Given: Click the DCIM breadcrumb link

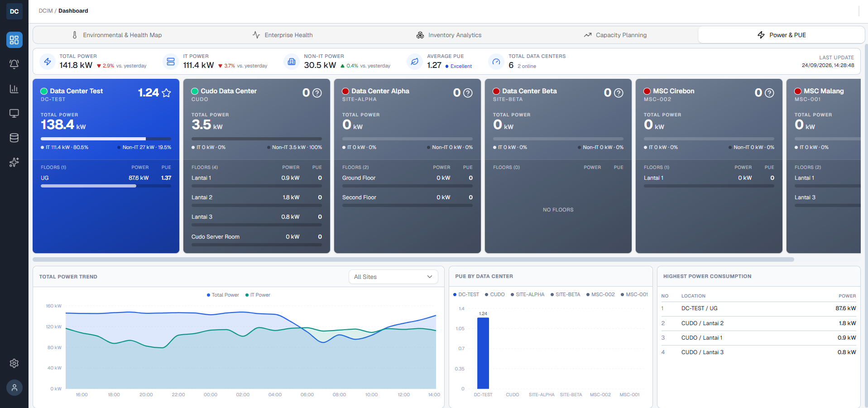Looking at the screenshot, I should pyautogui.click(x=46, y=11).
